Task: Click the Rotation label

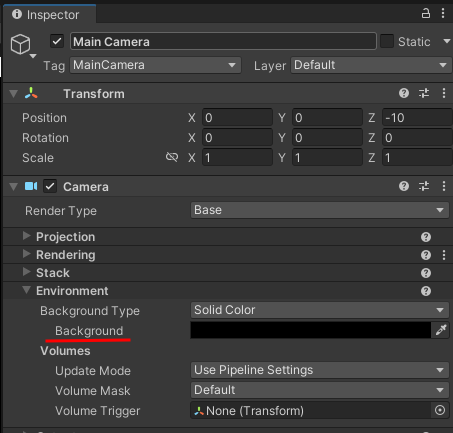Action: point(45,138)
